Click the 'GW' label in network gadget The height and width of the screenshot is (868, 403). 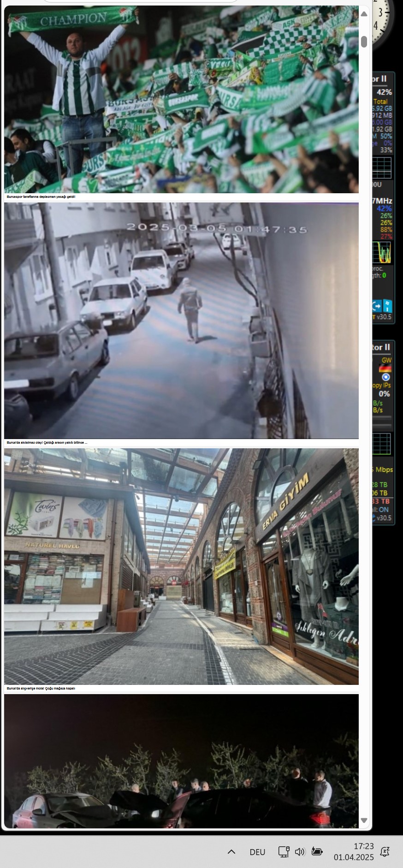(x=386, y=360)
